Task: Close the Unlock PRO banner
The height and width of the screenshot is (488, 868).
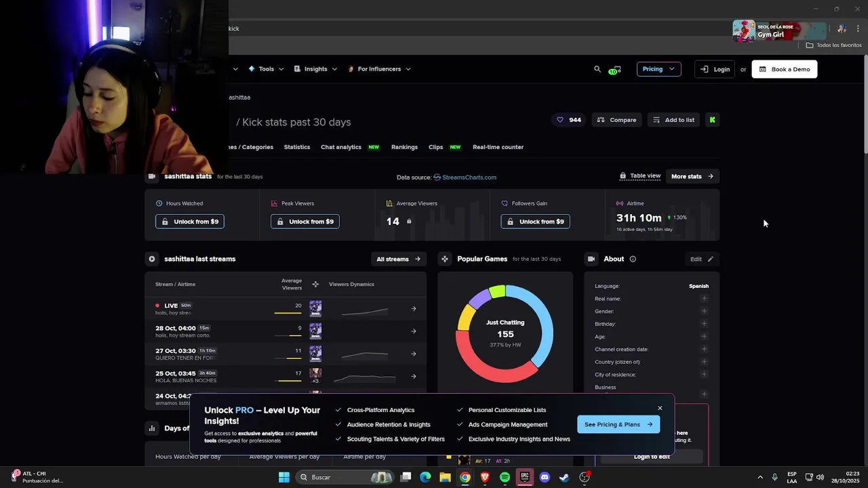Action: tap(660, 408)
